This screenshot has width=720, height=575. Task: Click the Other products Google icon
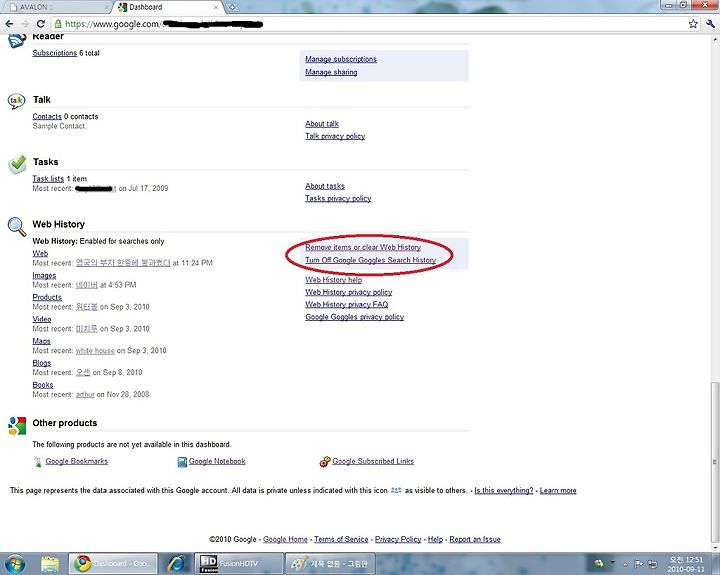click(17, 426)
